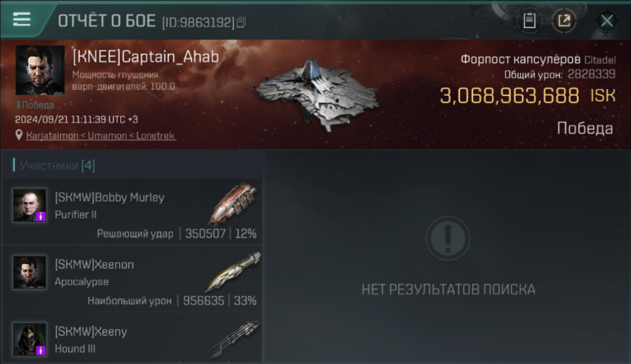Select the [SKMW]Xeenon participant row
Viewport: 631px width, 364px height.
pyautogui.click(x=132, y=279)
